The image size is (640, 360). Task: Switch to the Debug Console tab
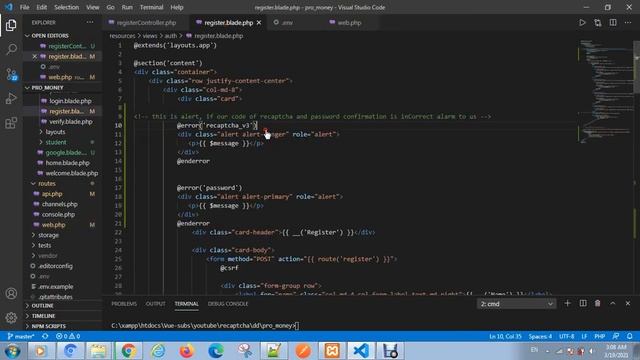click(x=228, y=304)
